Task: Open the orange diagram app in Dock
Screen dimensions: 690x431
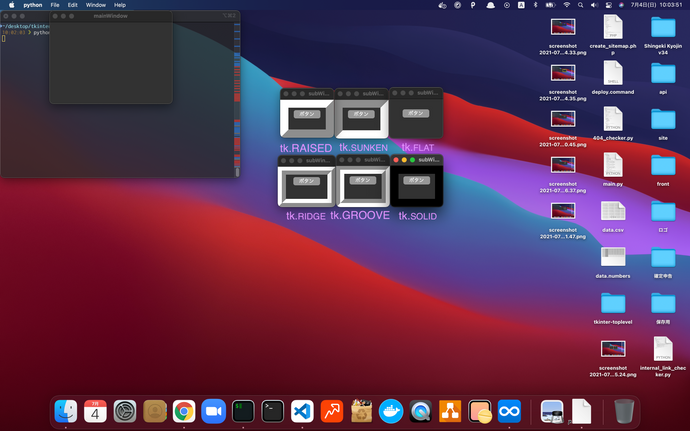Action: coord(450,411)
